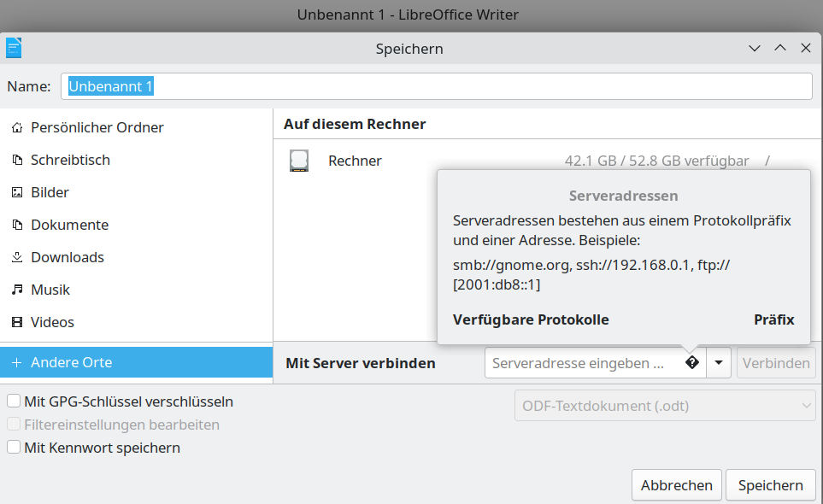Image resolution: width=823 pixels, height=504 pixels.
Task: Open the ODF-Textdokument (.odt) file type dropdown
Action: click(665, 406)
